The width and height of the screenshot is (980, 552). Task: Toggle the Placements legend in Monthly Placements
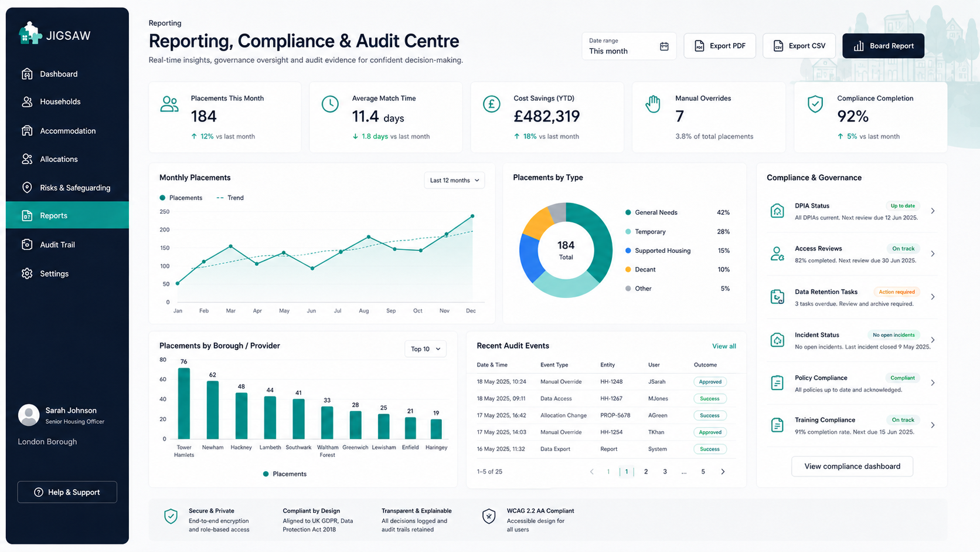(x=181, y=198)
